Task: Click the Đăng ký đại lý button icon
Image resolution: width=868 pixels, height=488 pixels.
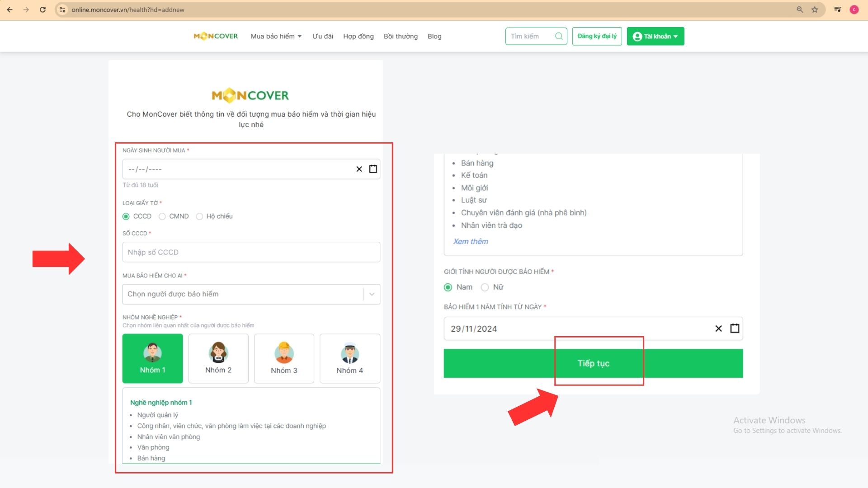Action: point(597,36)
